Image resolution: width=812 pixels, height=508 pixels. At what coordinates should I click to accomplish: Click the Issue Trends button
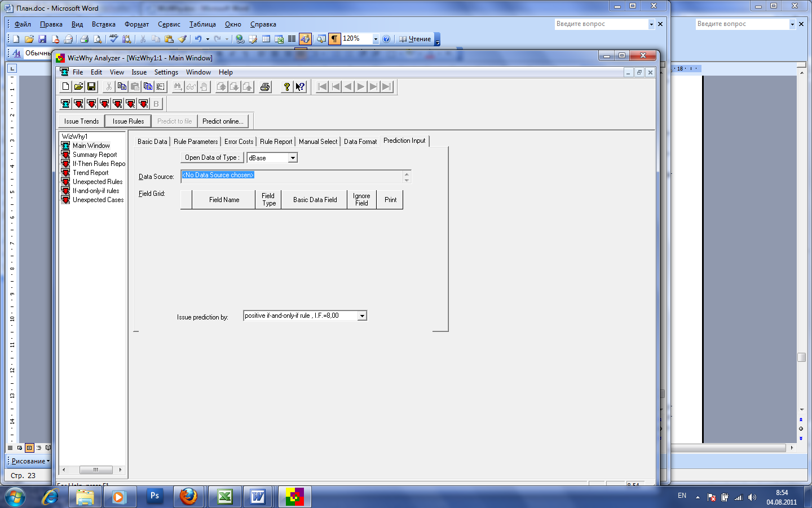click(81, 121)
